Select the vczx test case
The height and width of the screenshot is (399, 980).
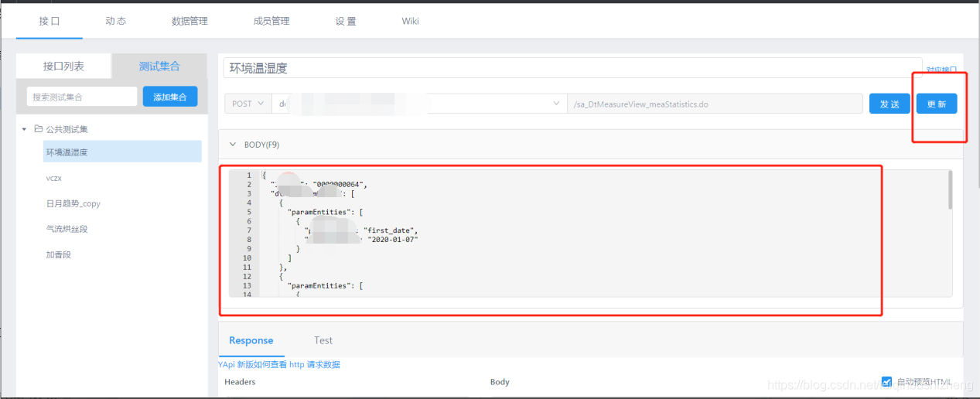tap(53, 178)
